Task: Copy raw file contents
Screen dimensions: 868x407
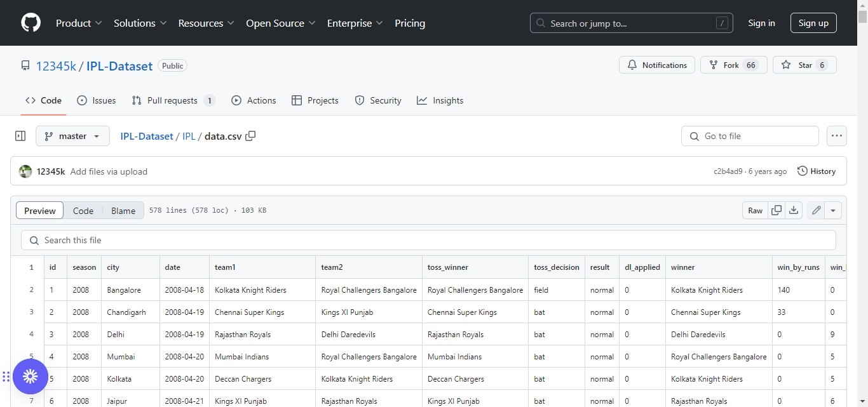Action: (776, 211)
